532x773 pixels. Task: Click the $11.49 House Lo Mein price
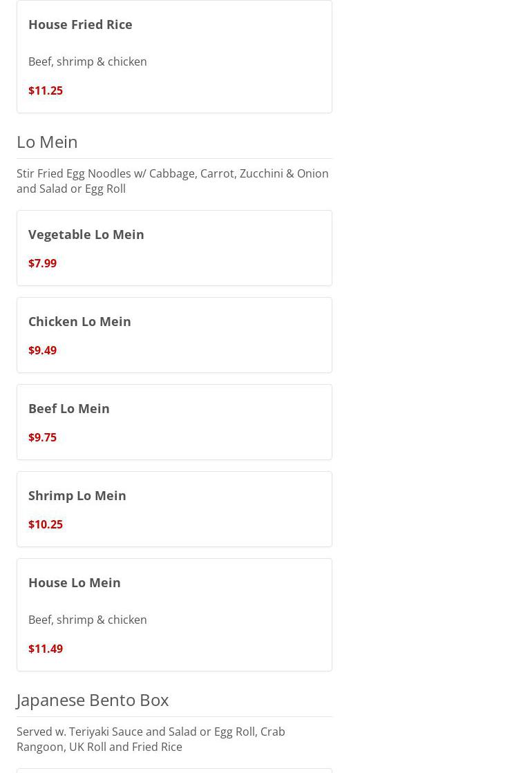(46, 649)
